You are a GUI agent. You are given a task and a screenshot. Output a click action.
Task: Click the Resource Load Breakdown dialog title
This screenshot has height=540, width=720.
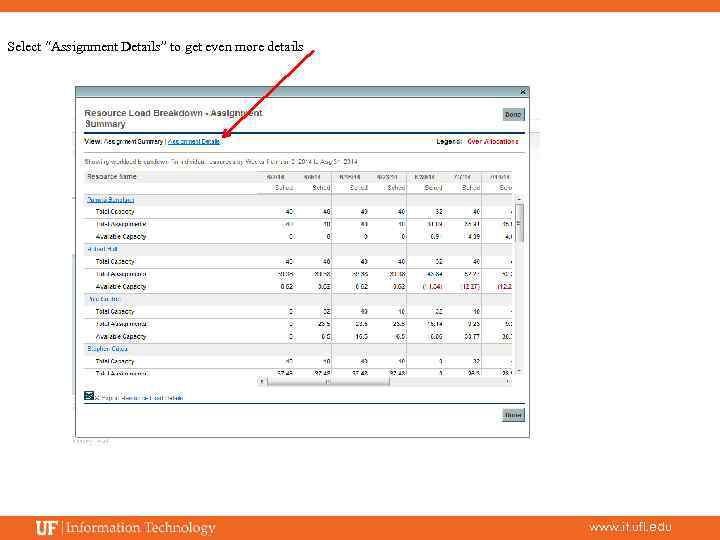pyautogui.click(x=173, y=118)
